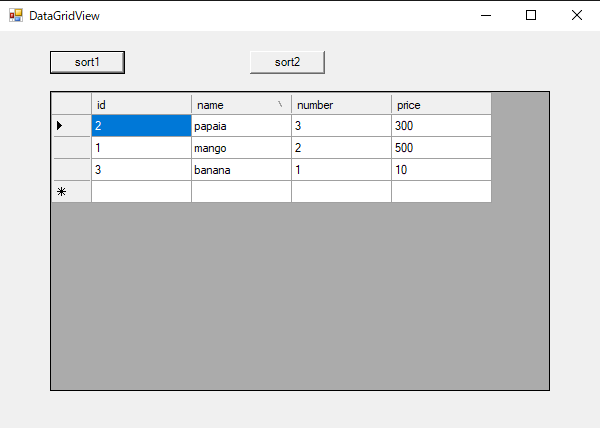
Task: Select the mango row via its row header
Action: [x=72, y=148]
